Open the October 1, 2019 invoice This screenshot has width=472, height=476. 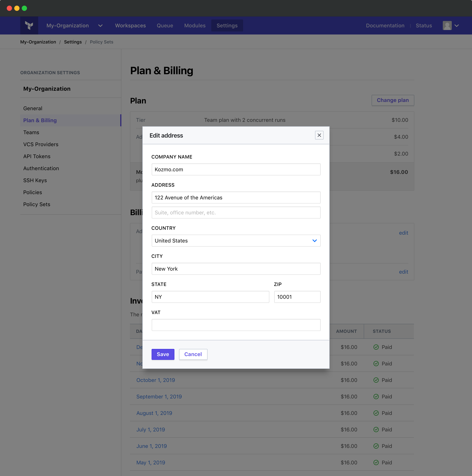pyautogui.click(x=156, y=380)
